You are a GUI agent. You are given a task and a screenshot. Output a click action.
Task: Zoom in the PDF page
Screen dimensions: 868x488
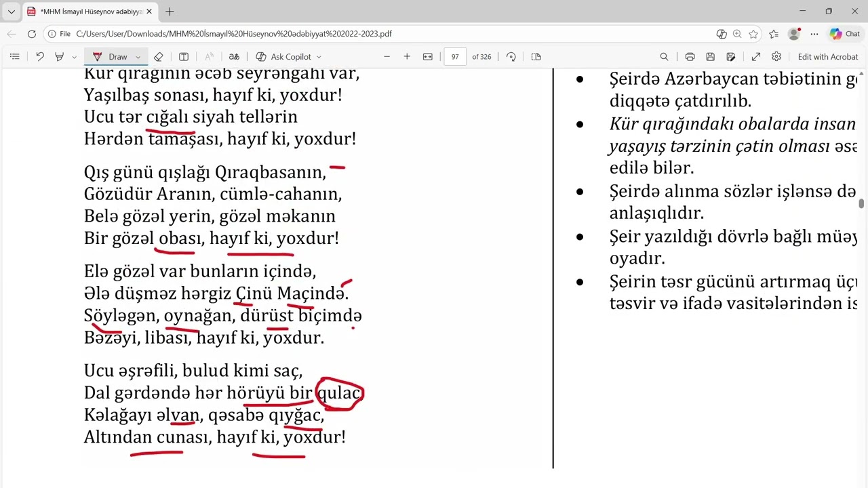pyautogui.click(x=407, y=57)
